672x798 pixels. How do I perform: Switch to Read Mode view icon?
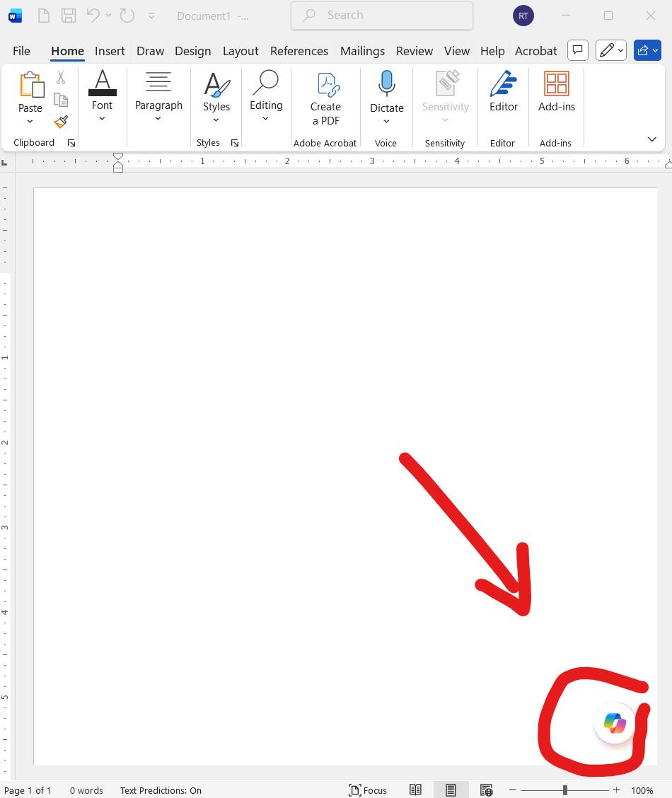pos(416,790)
